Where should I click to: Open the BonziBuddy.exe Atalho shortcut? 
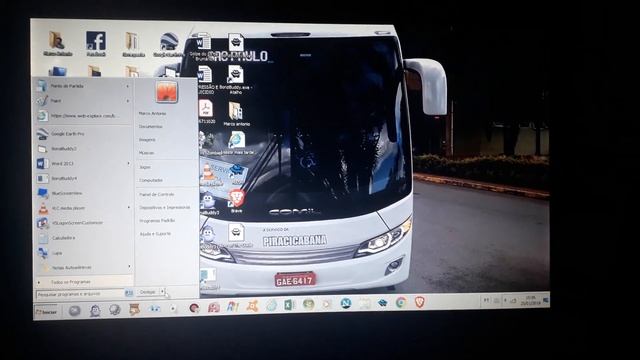(x=236, y=80)
